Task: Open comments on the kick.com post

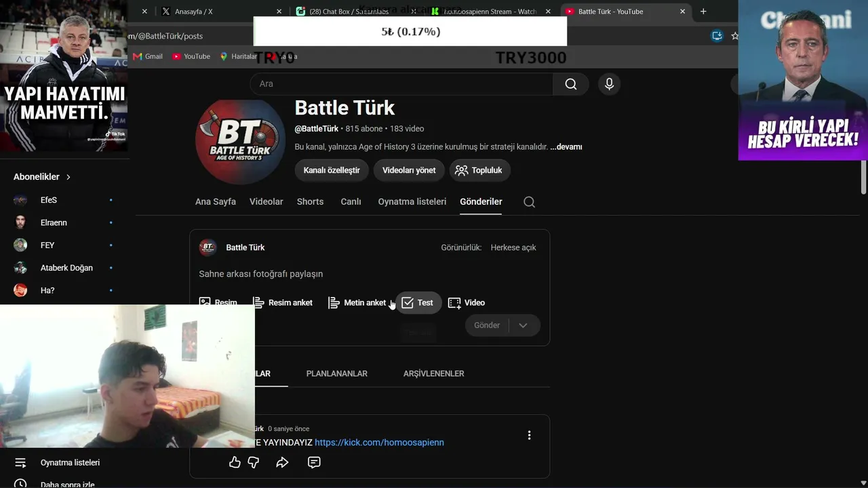Action: [314, 462]
